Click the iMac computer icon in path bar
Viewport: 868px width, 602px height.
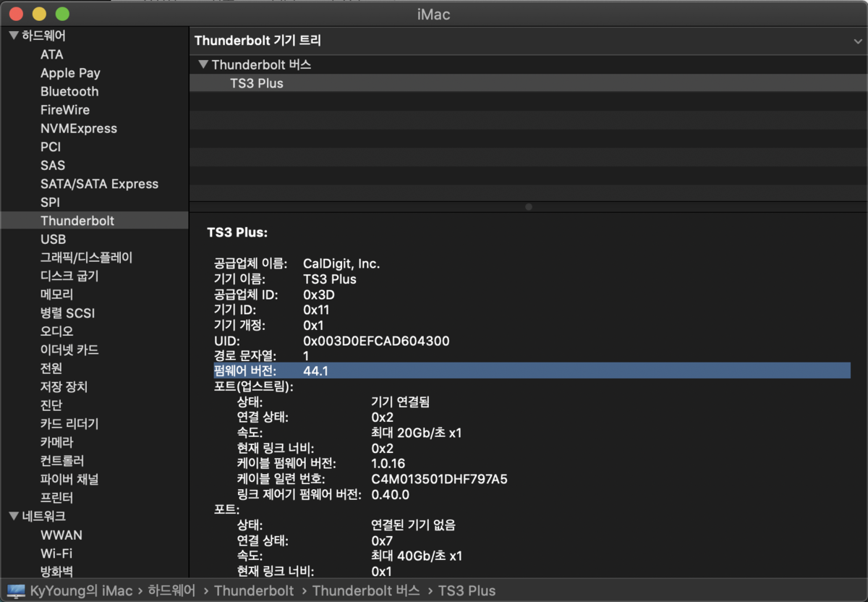(x=17, y=590)
